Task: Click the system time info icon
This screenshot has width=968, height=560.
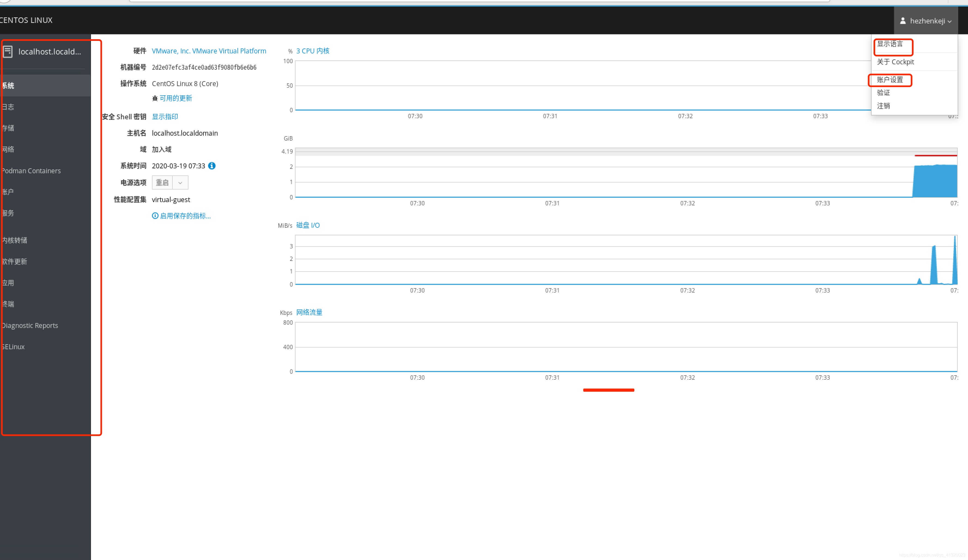Action: pos(212,166)
